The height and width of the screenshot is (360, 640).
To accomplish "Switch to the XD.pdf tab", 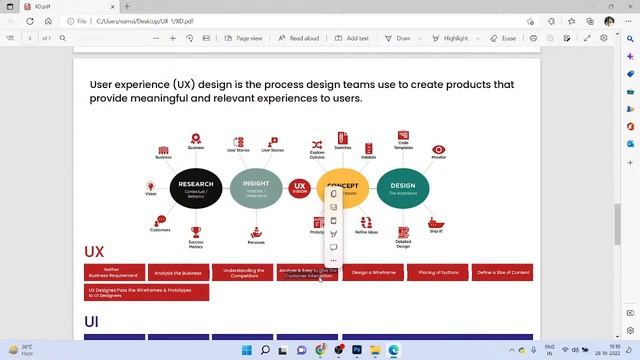I will (69, 7).
